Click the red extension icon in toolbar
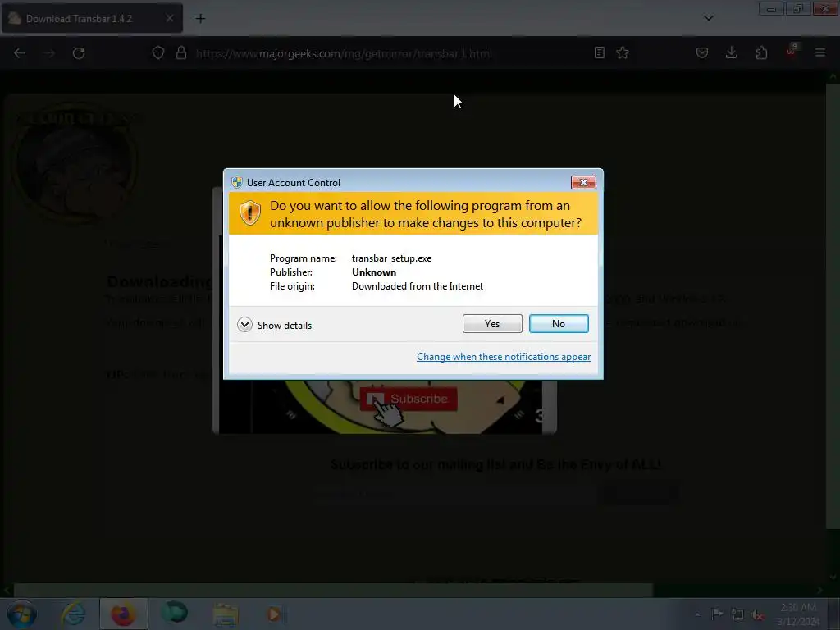Screen dimensions: 840x630 pyautogui.click(x=792, y=51)
